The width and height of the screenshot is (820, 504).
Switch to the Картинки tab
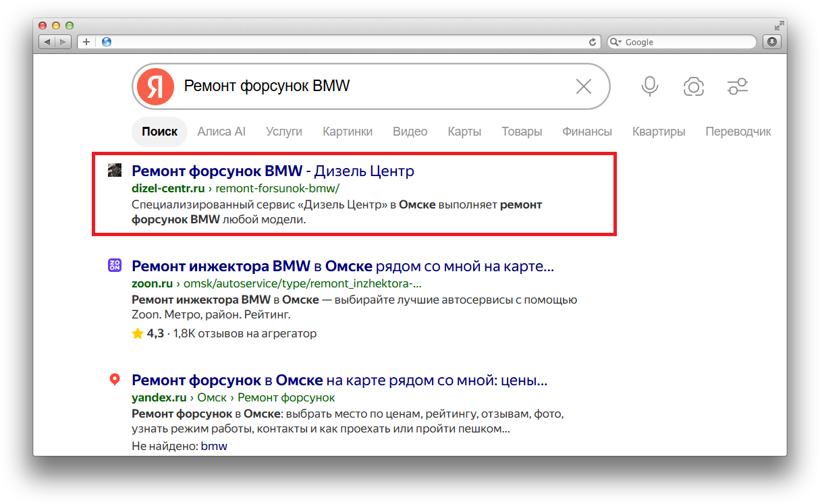(348, 132)
